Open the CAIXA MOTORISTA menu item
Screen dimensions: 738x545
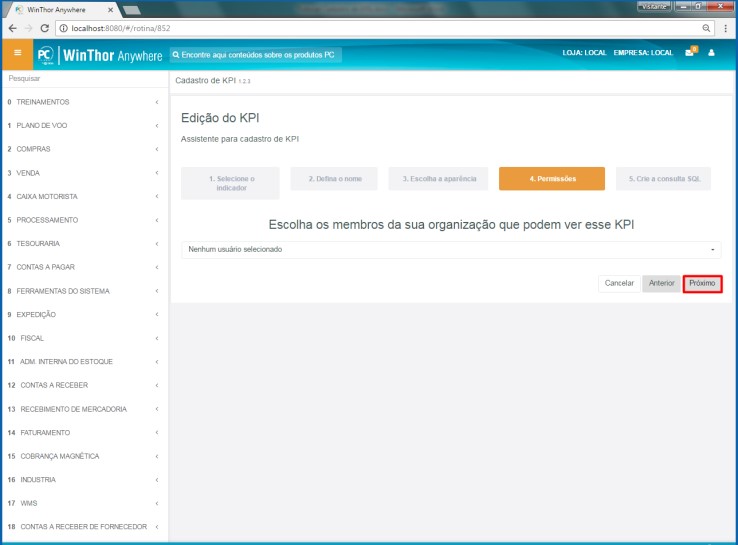coord(84,197)
